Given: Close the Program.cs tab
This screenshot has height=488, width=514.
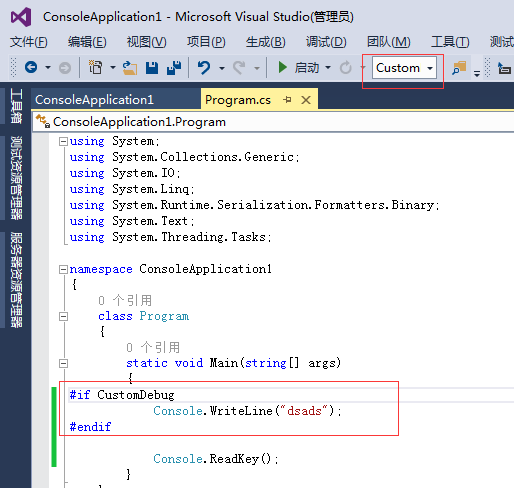Looking at the screenshot, I should coord(306,100).
